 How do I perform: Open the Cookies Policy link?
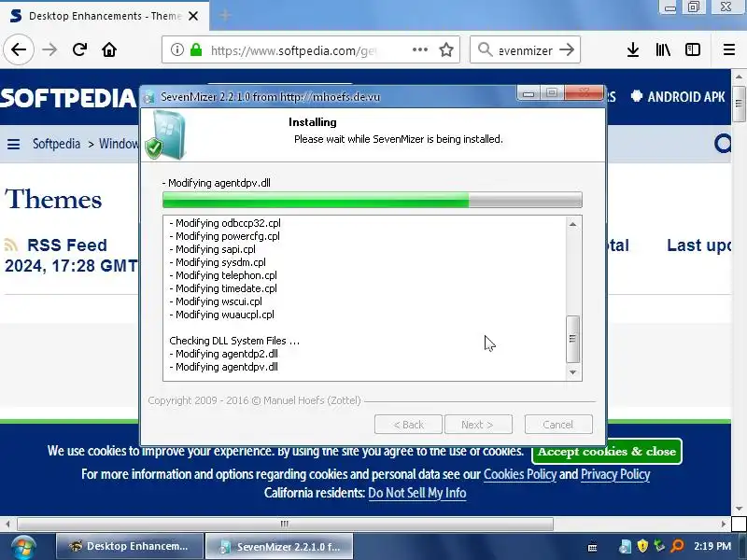520,474
